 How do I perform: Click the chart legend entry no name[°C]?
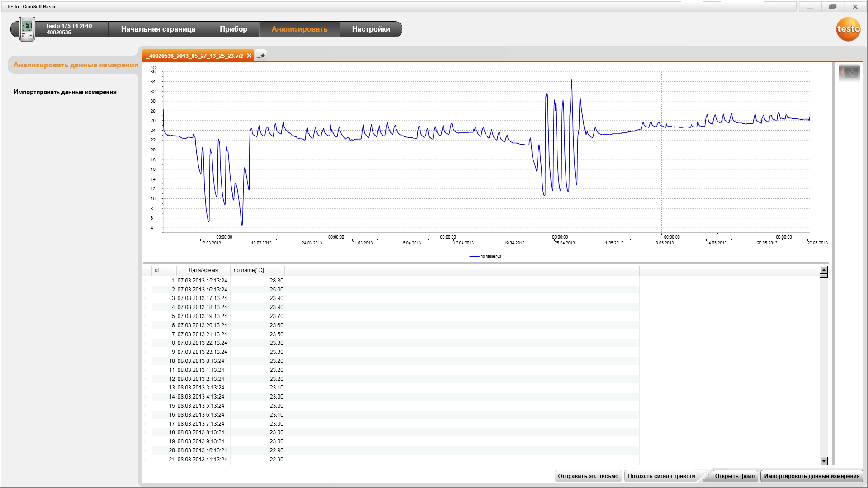pos(485,256)
